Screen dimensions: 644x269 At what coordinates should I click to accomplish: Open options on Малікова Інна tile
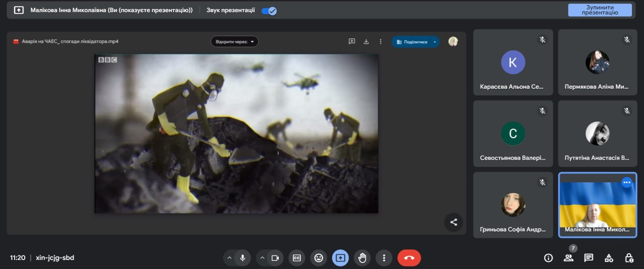coord(626,183)
